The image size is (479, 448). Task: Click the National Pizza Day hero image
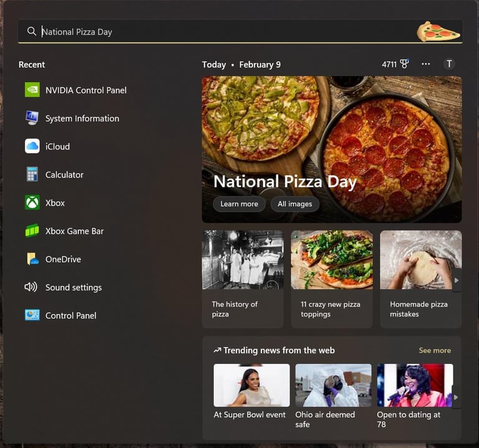(332, 150)
